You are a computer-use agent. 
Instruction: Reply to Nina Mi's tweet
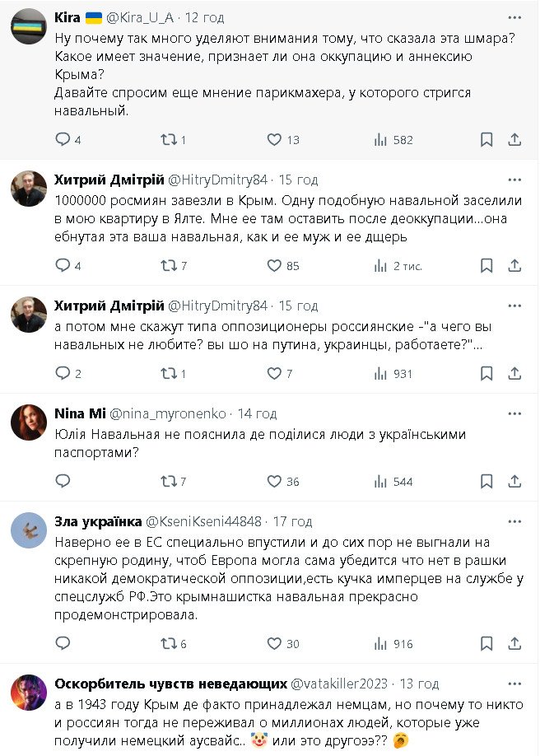tap(63, 482)
